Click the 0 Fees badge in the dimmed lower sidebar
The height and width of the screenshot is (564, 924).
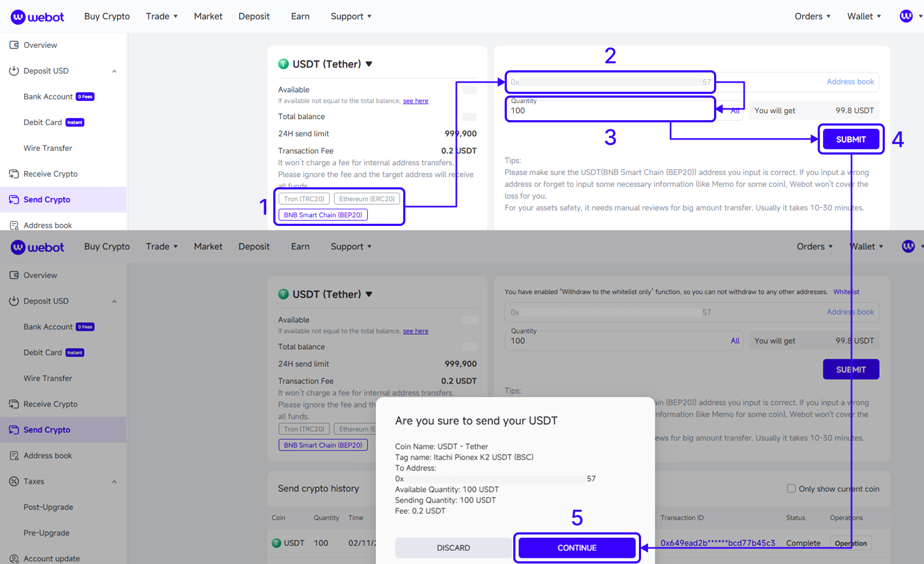pyautogui.click(x=85, y=327)
